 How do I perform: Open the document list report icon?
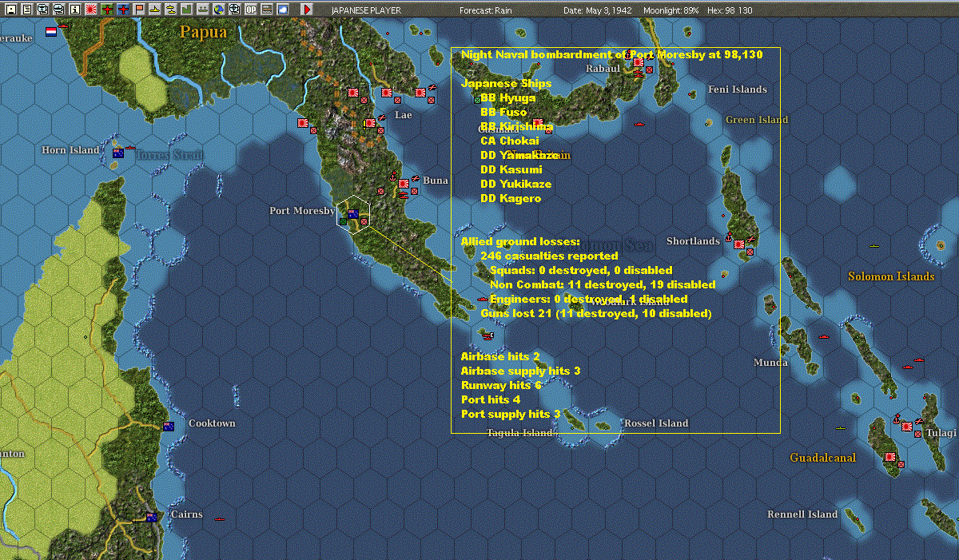tap(26, 10)
